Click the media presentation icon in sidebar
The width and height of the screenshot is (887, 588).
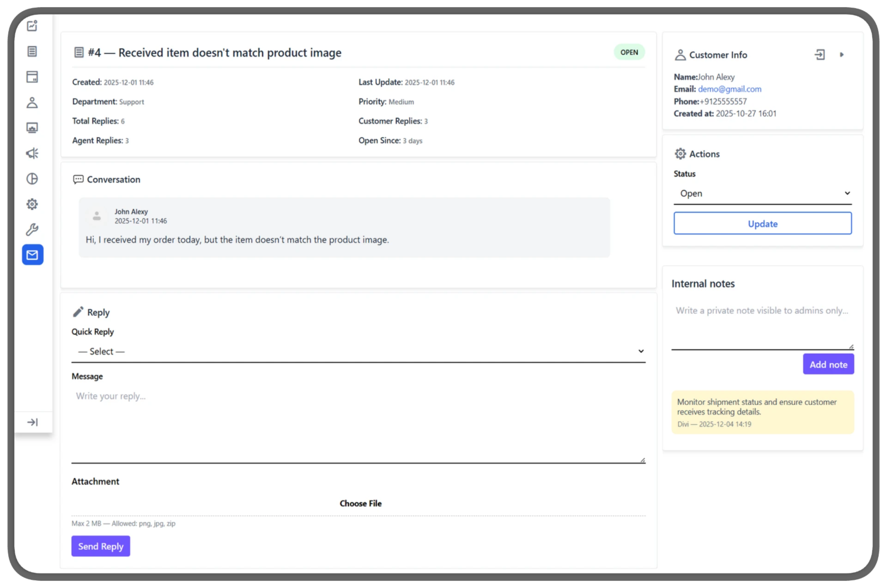tap(32, 128)
